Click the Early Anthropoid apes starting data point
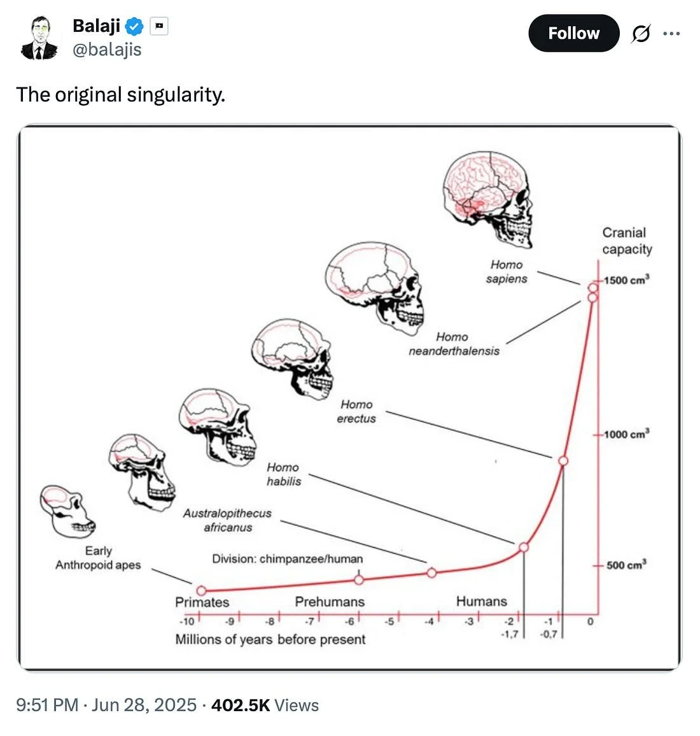700x736 pixels. tap(201, 590)
